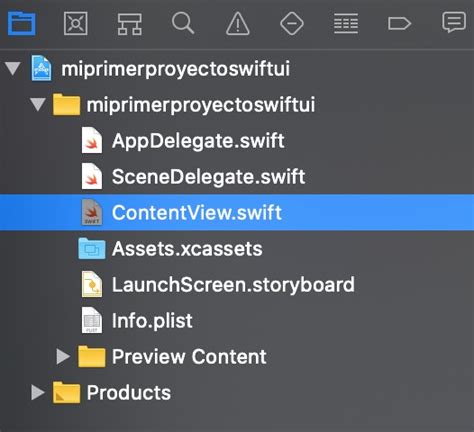Expand the Preview Content folder
The height and width of the screenshot is (432, 474).
[x=63, y=357]
